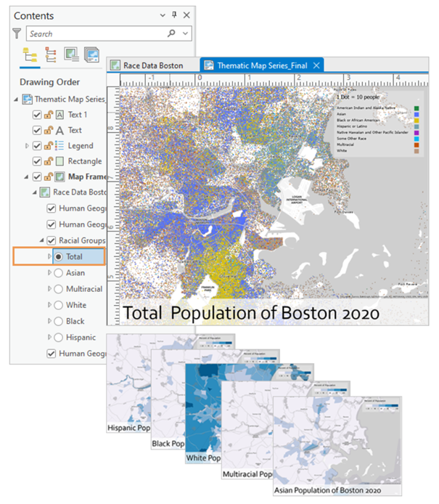Select the Total radio button
Image resolution: width=439 pixels, height=504 pixels.
tap(59, 256)
